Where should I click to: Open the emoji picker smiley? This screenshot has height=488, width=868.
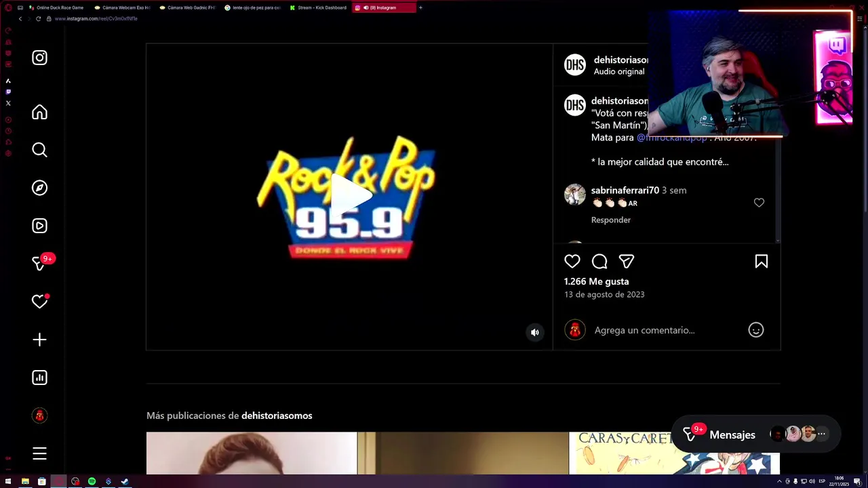(755, 330)
